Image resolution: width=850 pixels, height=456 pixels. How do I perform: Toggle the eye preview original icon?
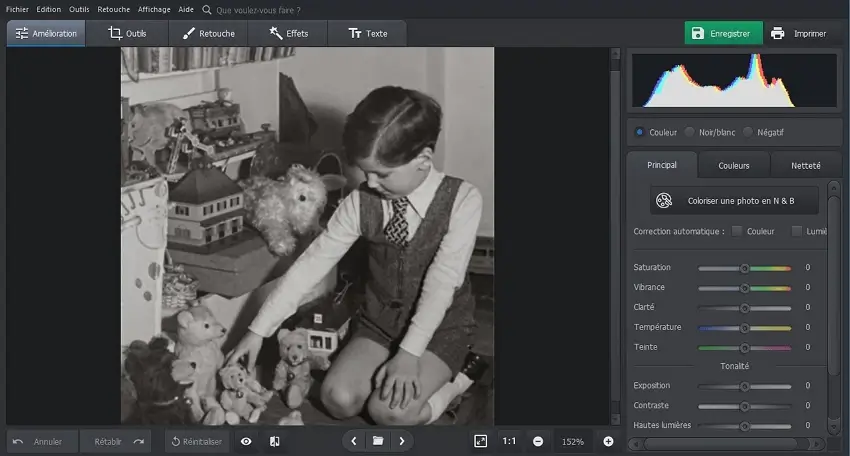point(246,441)
